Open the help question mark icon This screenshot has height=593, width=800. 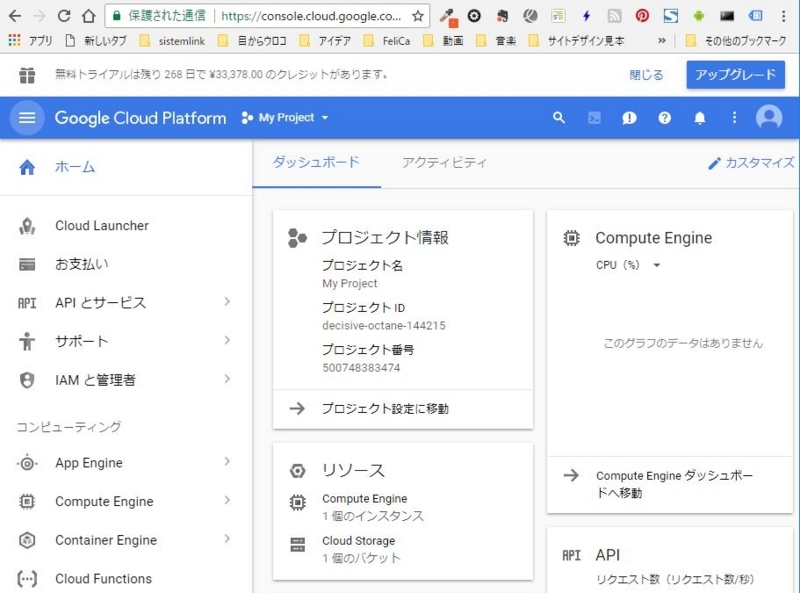click(x=664, y=118)
